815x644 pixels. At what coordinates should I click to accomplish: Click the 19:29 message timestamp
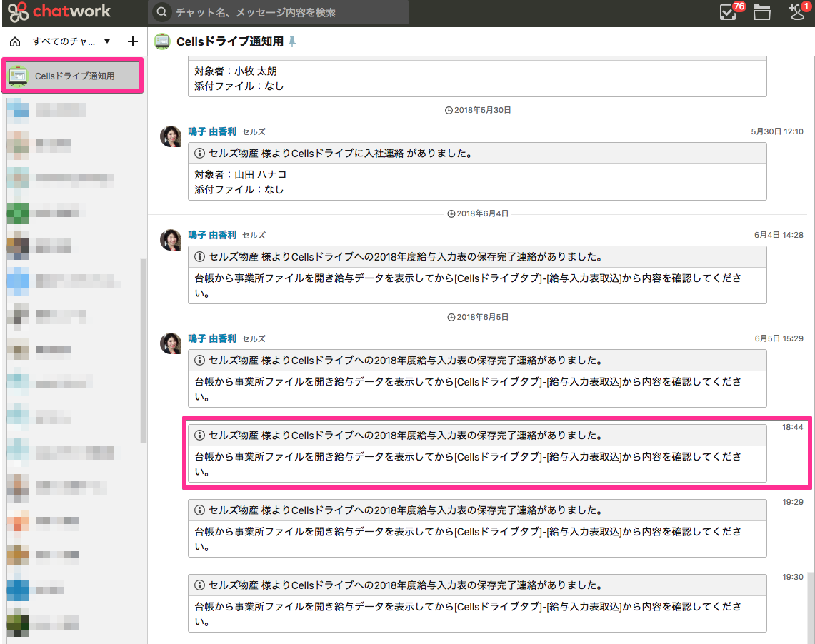pyautogui.click(x=793, y=502)
